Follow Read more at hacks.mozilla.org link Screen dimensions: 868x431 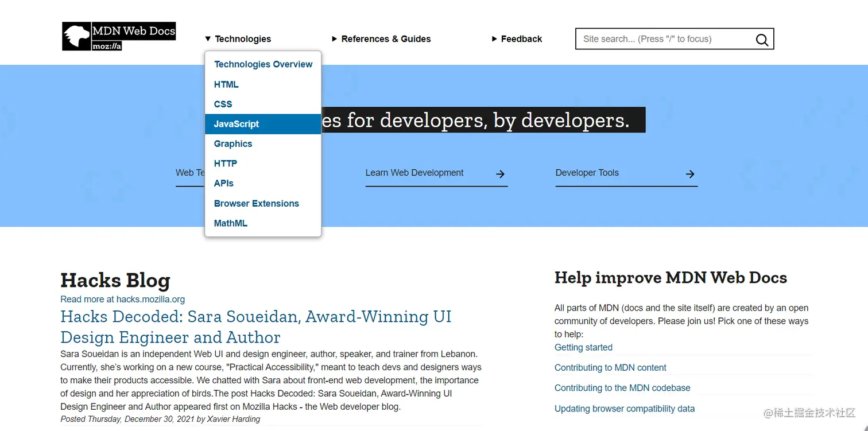[x=122, y=299]
